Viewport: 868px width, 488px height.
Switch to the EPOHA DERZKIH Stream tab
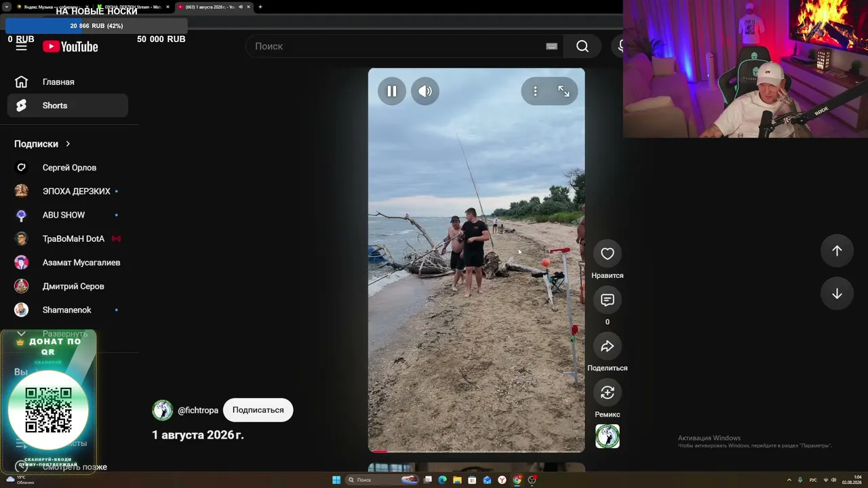(132, 7)
